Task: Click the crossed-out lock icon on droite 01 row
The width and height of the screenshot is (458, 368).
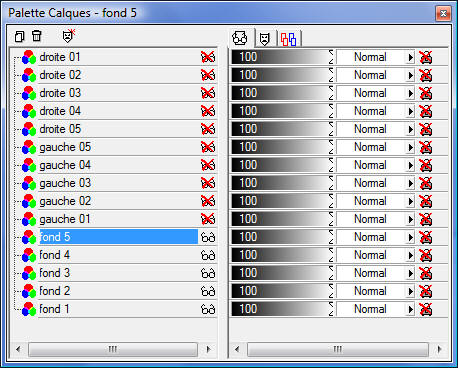Action: 425,57
